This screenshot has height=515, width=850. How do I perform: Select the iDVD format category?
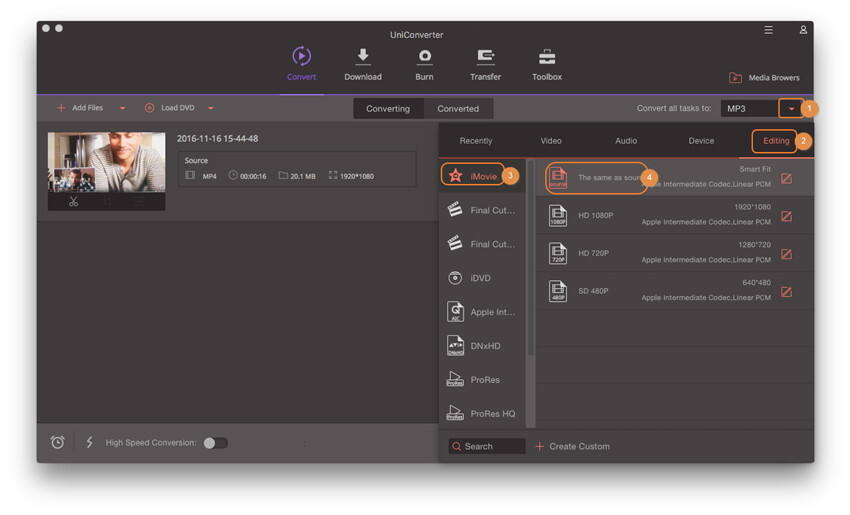480,278
